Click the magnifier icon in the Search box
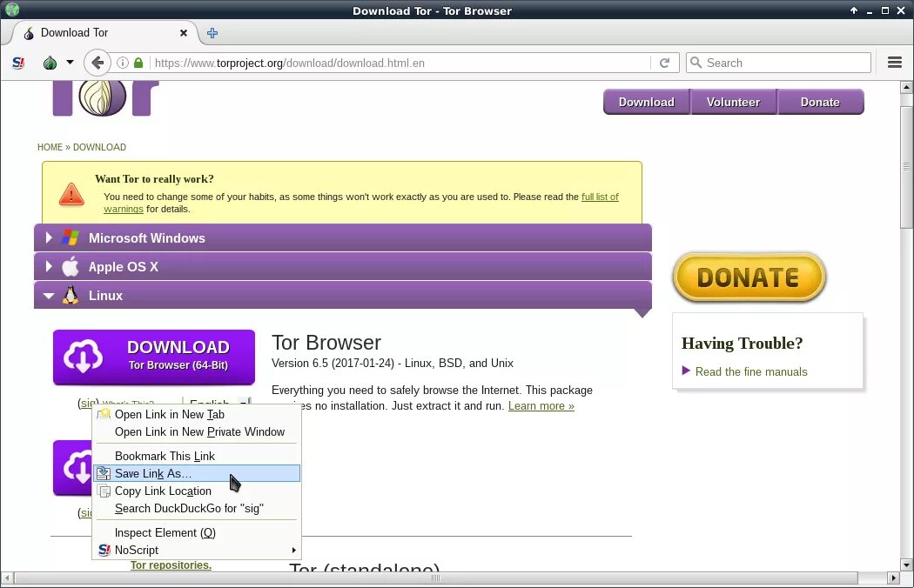Screen dimensions: 914x588 click(696, 63)
